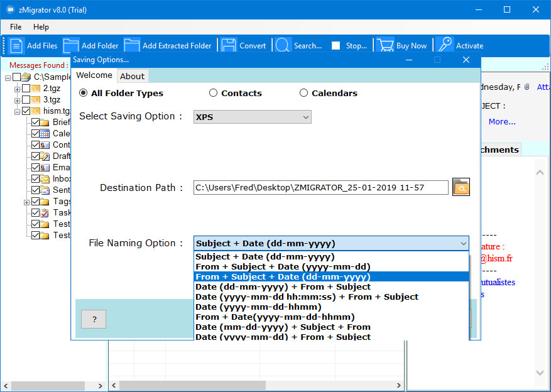Switch to the About tab

point(132,76)
